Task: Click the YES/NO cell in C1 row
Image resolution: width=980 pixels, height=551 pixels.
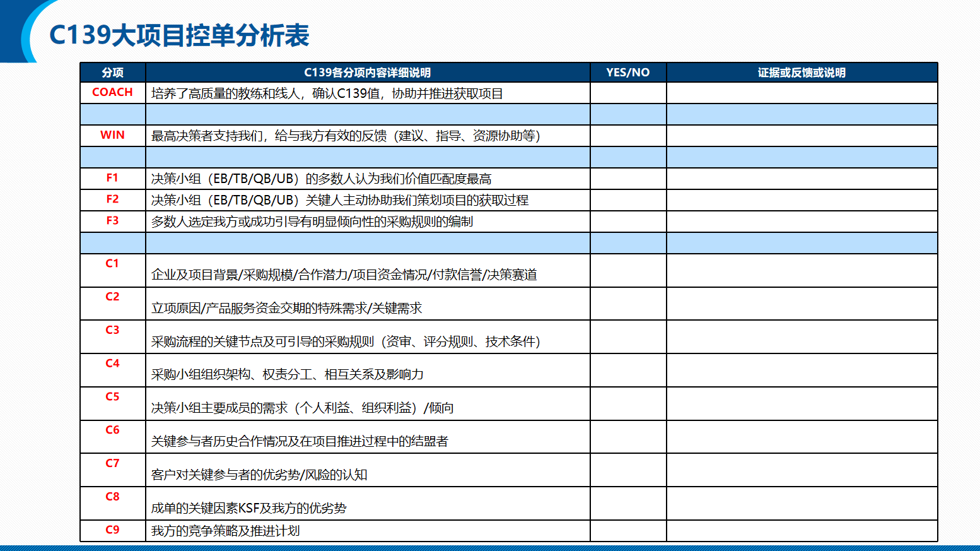Action: pos(628,270)
